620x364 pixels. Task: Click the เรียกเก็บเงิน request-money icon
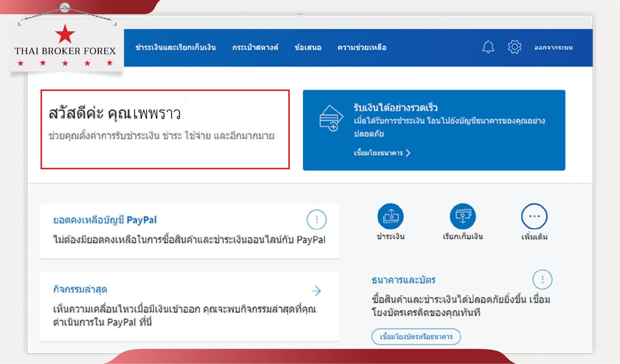point(463,216)
